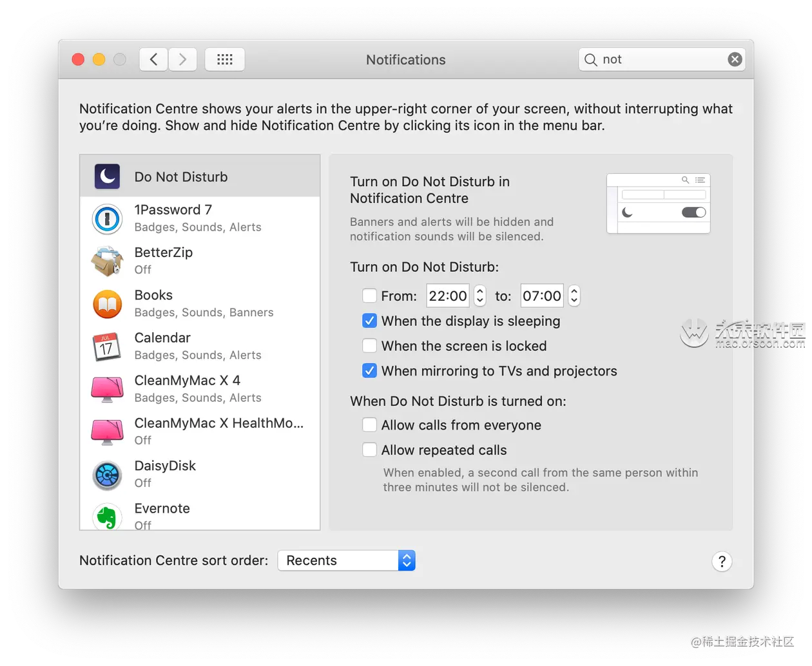Close the Notifications window with red button

(78, 59)
